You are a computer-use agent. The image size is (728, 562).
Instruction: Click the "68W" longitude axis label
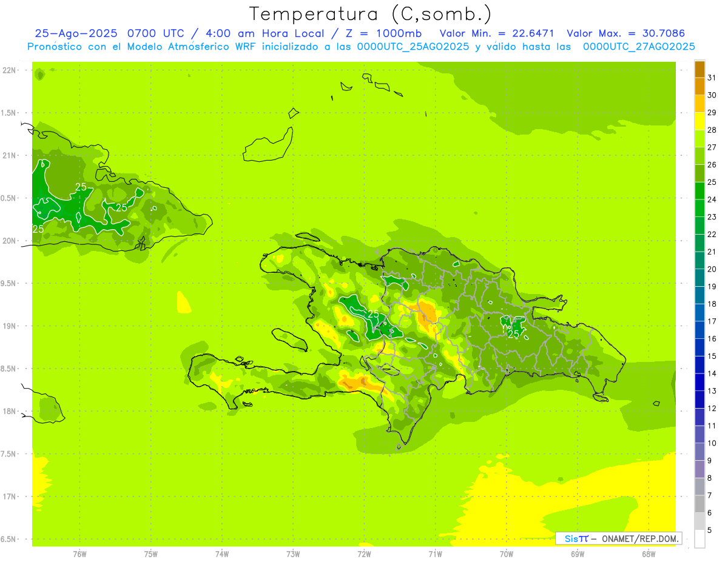pos(649,554)
